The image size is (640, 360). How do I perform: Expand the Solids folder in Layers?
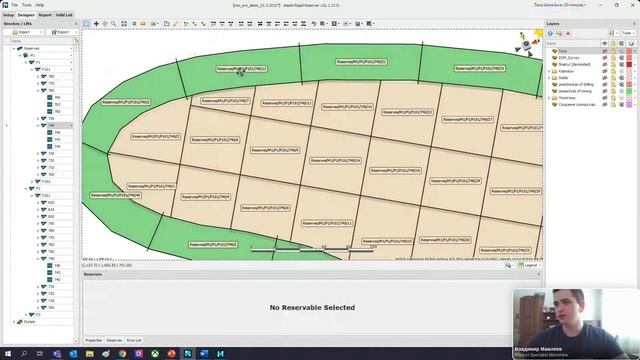pos(549,78)
